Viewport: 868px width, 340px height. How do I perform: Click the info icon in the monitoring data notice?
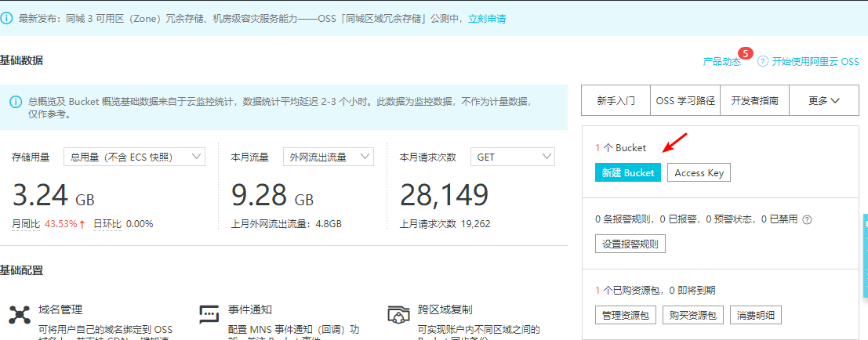[x=16, y=102]
